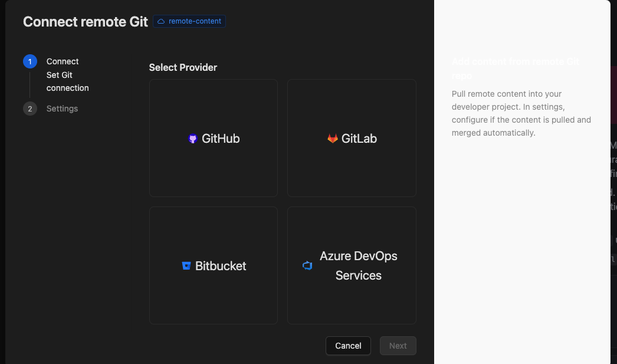Click the 'Connect remote Git' title
Viewport: 617px width, 364px height.
coord(86,22)
